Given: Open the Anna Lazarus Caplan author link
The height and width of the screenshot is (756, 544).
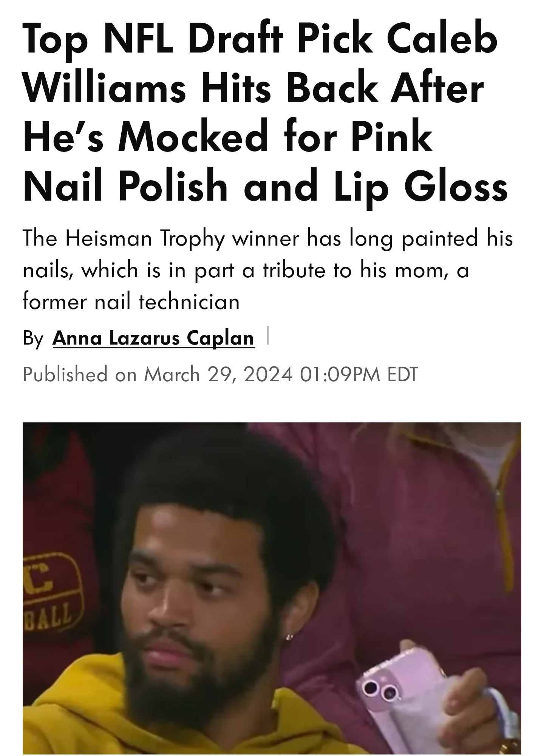Looking at the screenshot, I should pos(153,337).
